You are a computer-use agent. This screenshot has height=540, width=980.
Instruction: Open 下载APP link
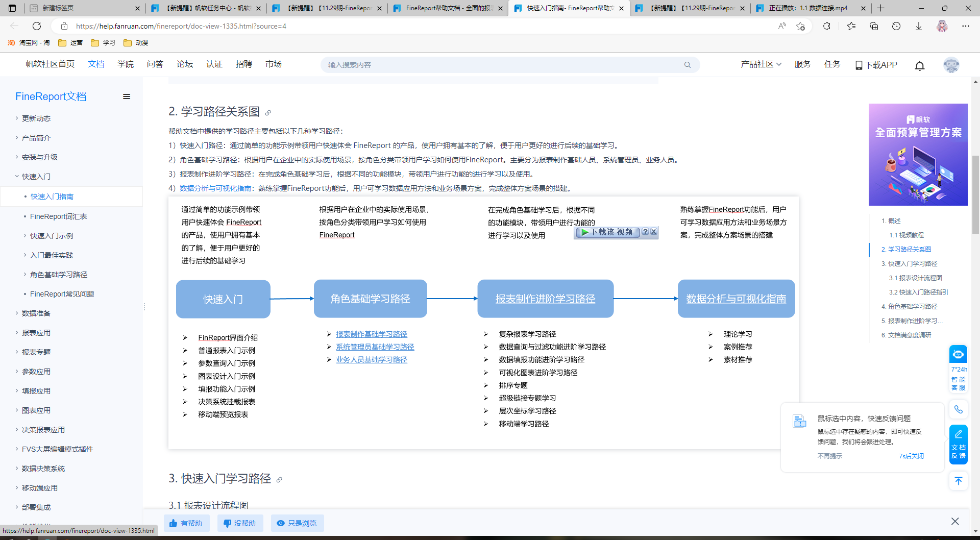pyautogui.click(x=876, y=65)
